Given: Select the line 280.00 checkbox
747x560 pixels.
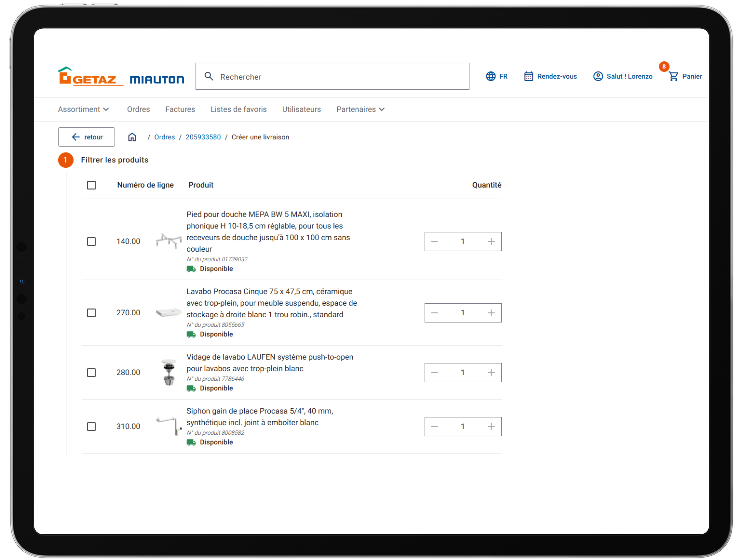Looking at the screenshot, I should [91, 373].
